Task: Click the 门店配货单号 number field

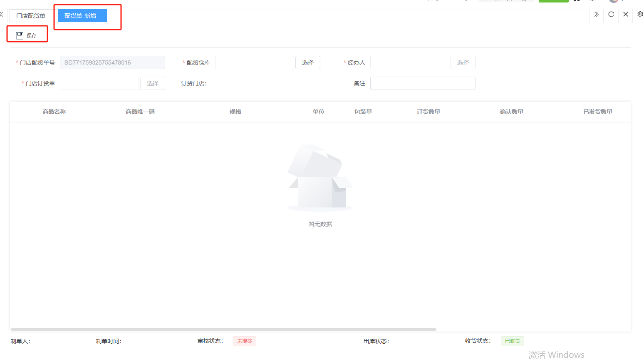Action: point(112,62)
